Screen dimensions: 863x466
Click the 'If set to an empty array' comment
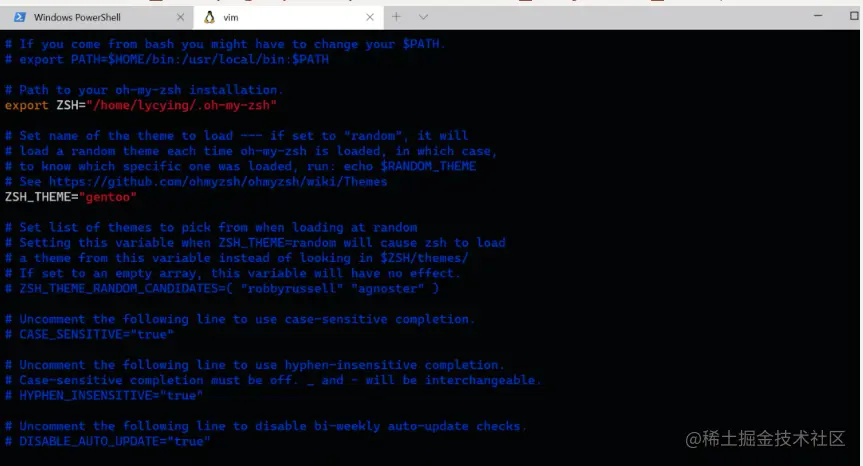[232, 273]
